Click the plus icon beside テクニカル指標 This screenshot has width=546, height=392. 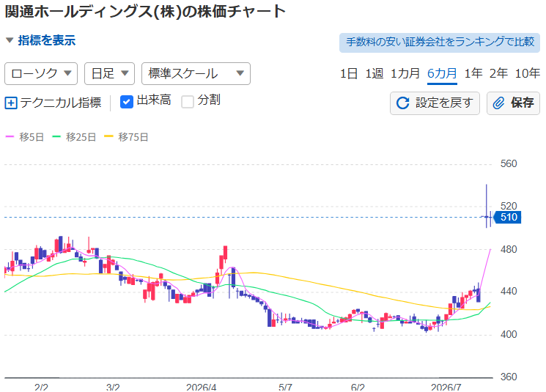[11, 103]
